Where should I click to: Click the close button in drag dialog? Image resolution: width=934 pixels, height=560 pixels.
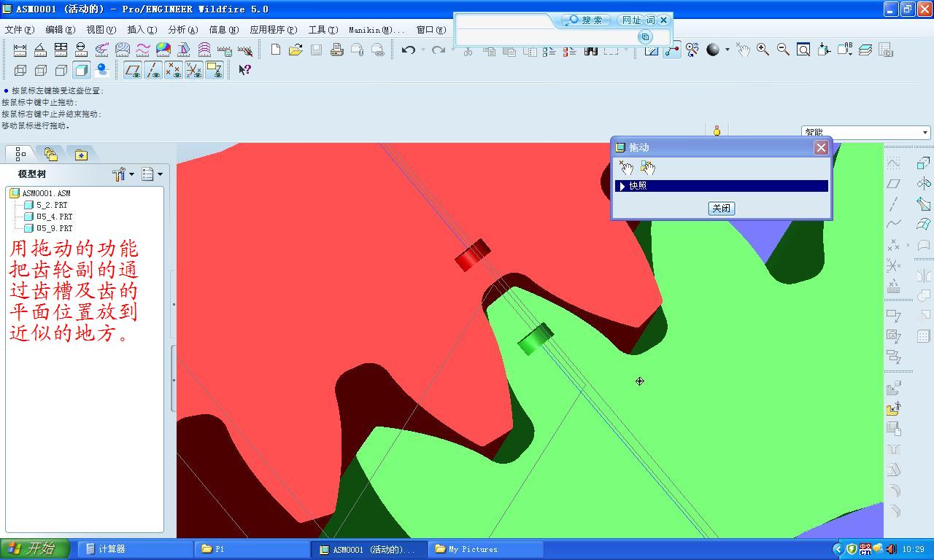click(721, 209)
